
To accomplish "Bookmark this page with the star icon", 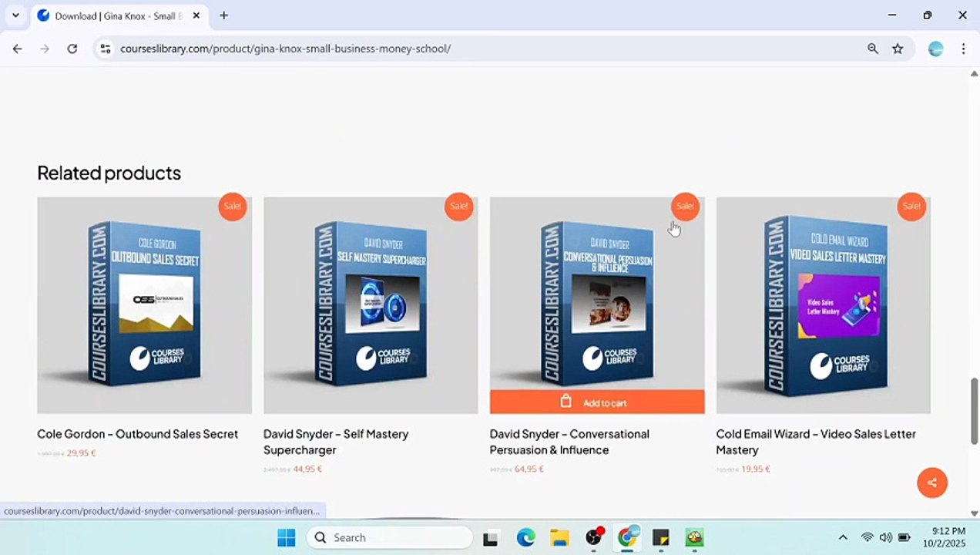I will (x=898, y=49).
